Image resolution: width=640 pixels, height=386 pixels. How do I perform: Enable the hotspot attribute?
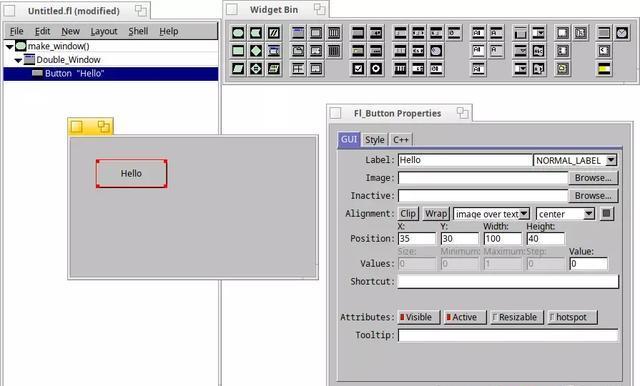(572, 317)
